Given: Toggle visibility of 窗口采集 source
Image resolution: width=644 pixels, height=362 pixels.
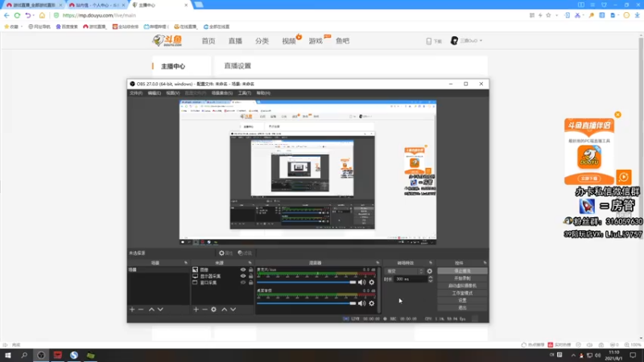Looking at the screenshot, I should (243, 283).
